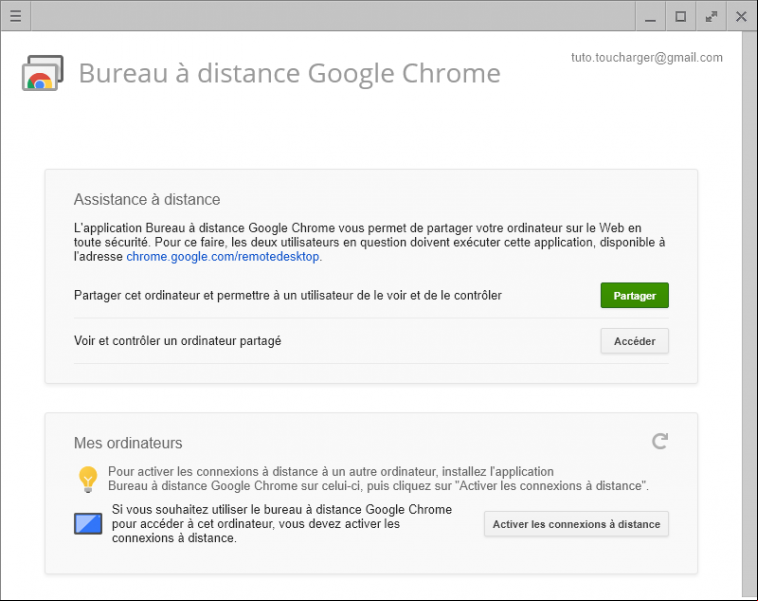This screenshot has width=758, height=601.
Task: Click the vertical scrollbar on the right
Action: [749, 314]
